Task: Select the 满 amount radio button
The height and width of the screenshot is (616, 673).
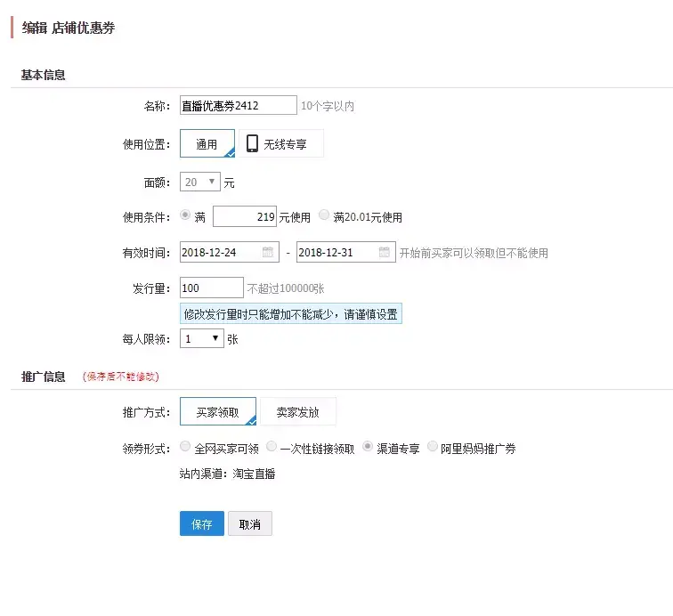Action: click(185, 215)
